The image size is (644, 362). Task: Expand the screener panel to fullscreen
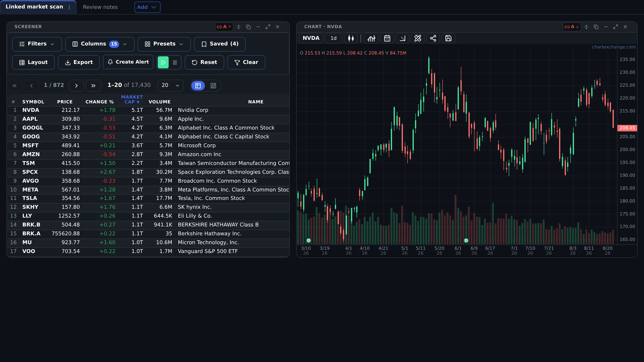click(x=268, y=27)
